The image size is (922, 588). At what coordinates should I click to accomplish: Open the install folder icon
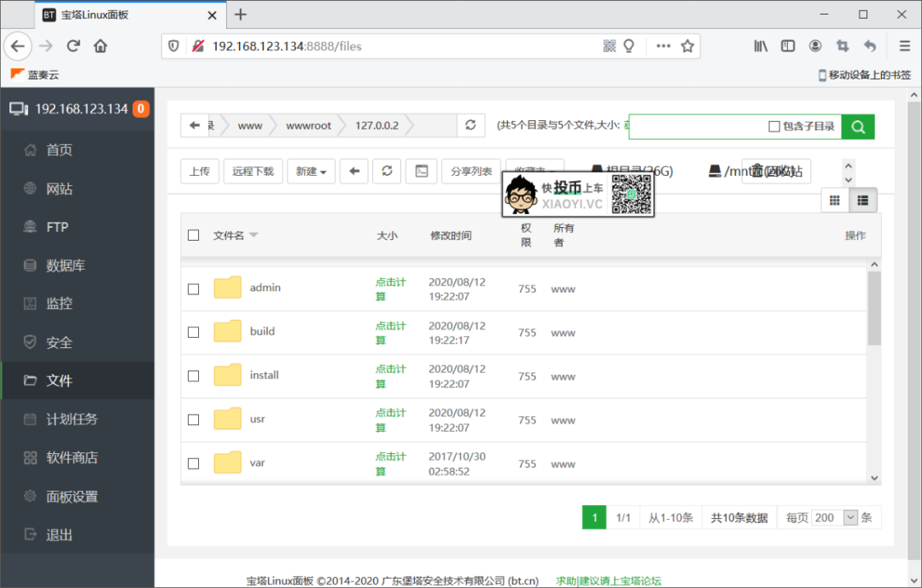228,376
